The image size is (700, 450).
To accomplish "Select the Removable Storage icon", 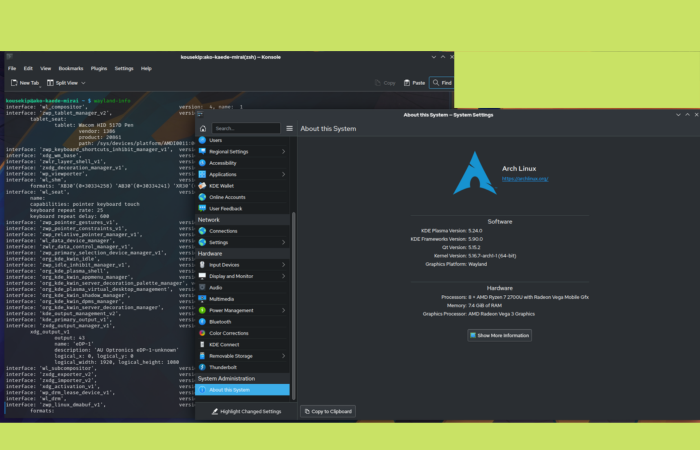I will 202,356.
